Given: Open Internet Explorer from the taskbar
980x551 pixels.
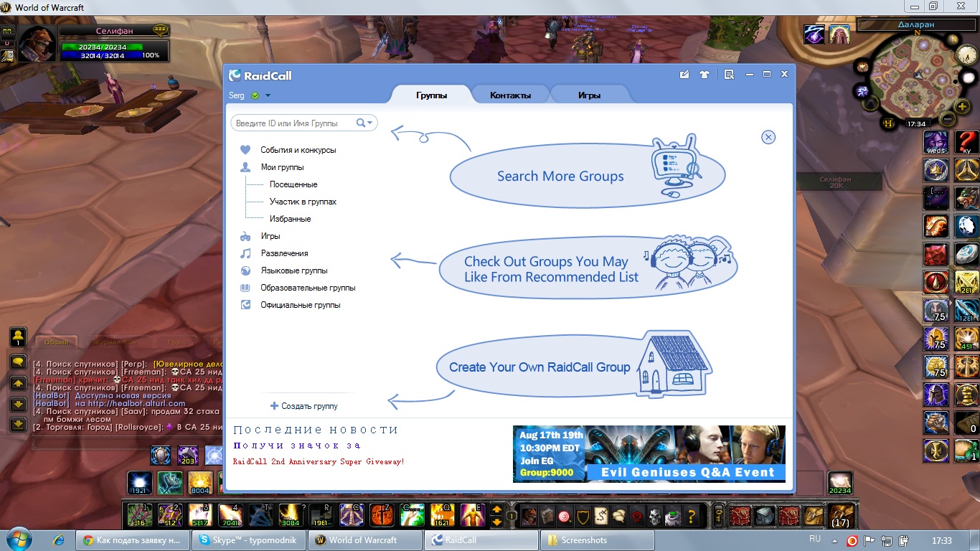Looking at the screenshot, I should [59, 540].
